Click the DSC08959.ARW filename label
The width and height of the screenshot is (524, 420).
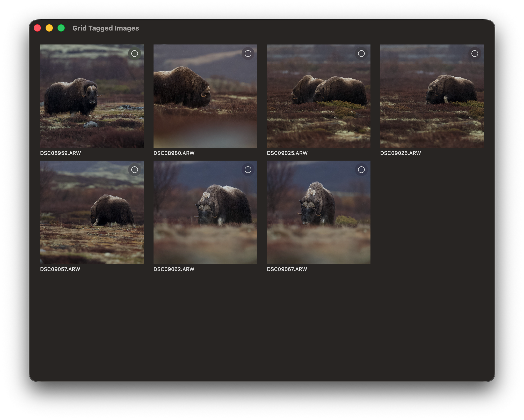tap(60, 153)
